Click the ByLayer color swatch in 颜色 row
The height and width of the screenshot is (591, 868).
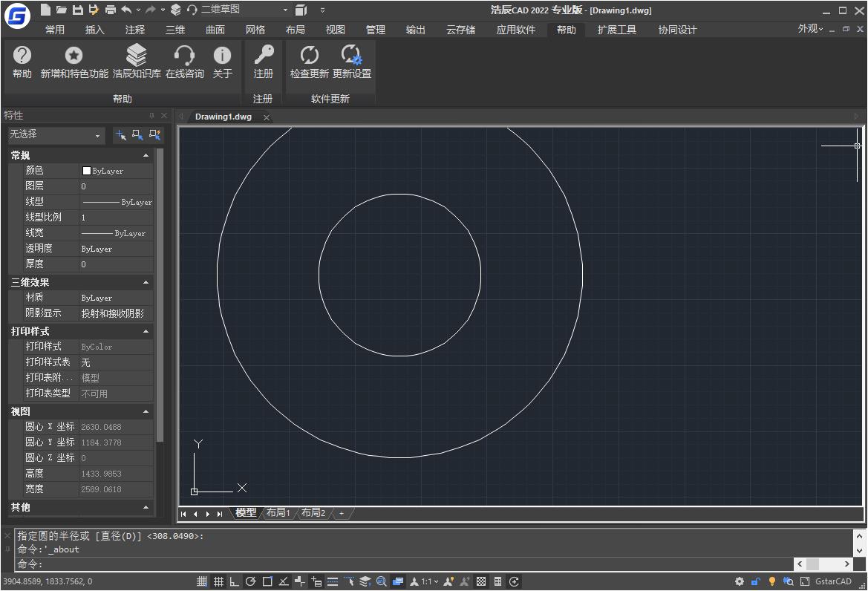(87, 171)
